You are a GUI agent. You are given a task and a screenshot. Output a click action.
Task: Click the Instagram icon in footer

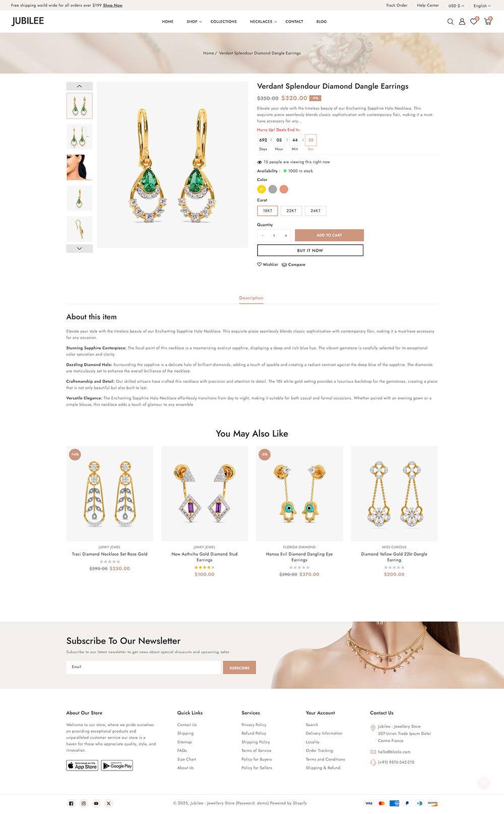click(x=84, y=803)
